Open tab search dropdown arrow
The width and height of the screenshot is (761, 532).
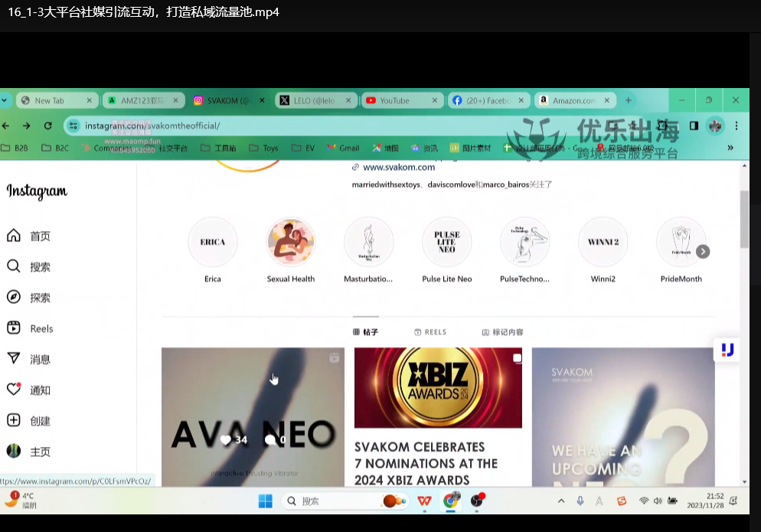pos(5,100)
